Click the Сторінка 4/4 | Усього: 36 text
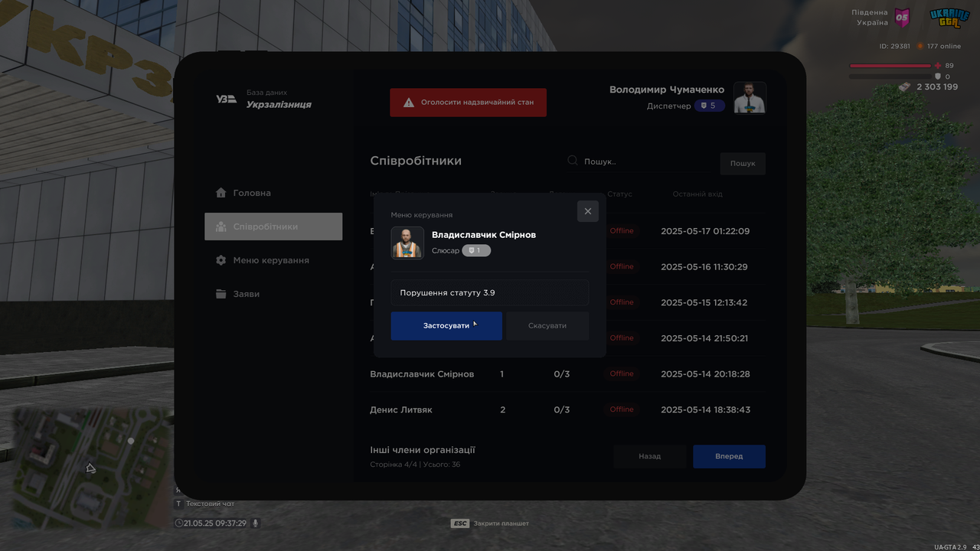The width and height of the screenshot is (980, 551). click(x=415, y=465)
